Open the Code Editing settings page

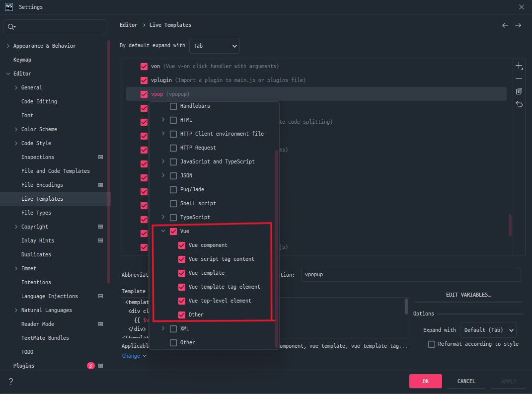(39, 101)
